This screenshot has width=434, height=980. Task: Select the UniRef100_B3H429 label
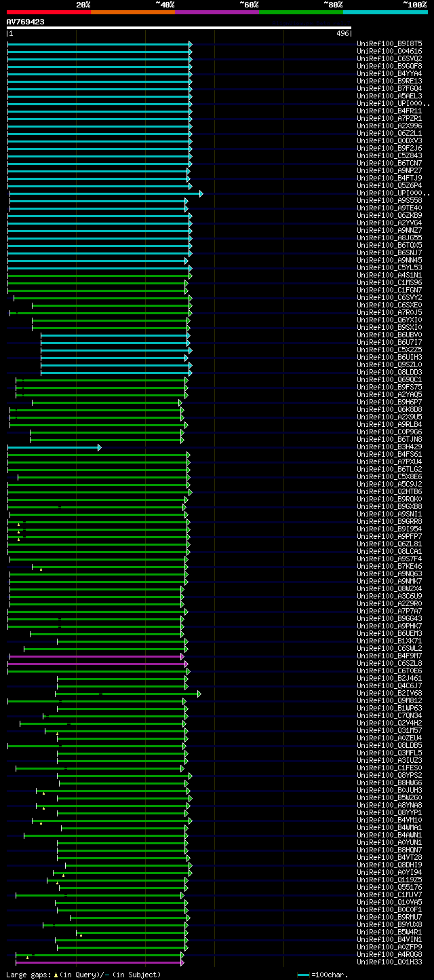[389, 447]
